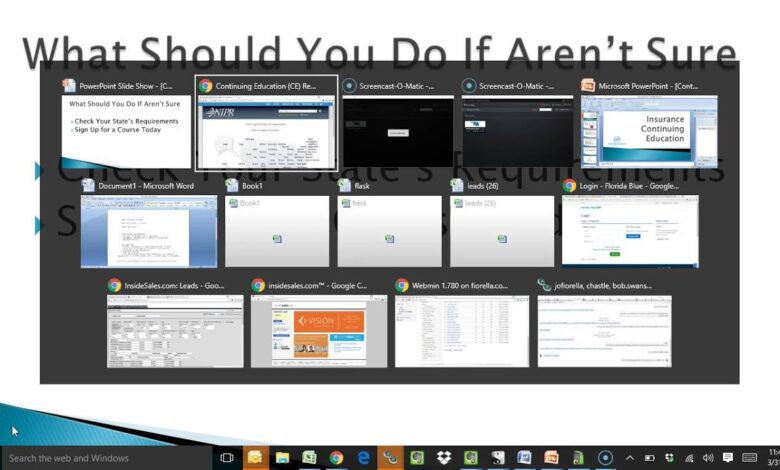Screen dimensions: 780x470
Task: Switch to Login - Florida Blue Chrome window
Action: pyautogui.click(x=630, y=231)
